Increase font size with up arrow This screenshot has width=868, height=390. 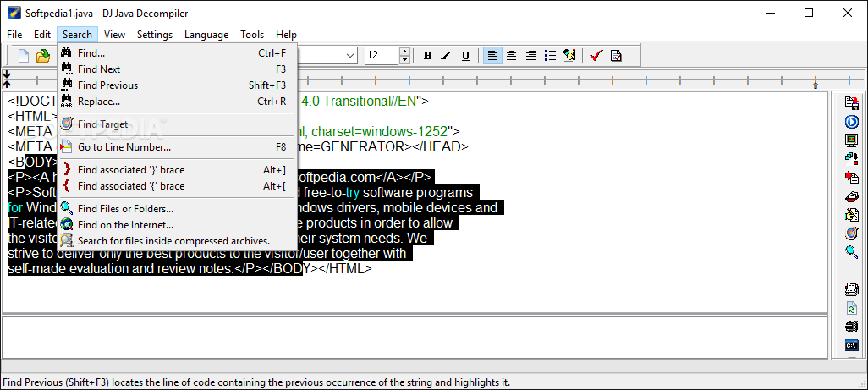pyautogui.click(x=404, y=52)
